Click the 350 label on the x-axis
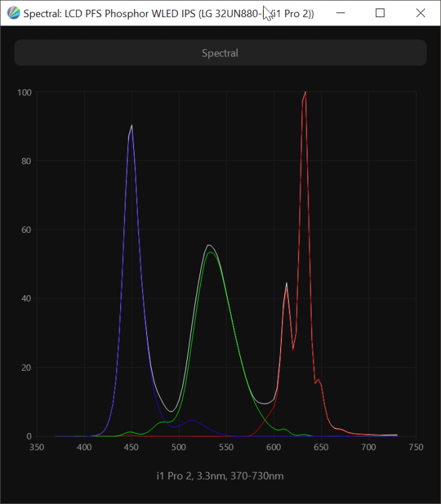Image resolution: width=441 pixels, height=504 pixels. pyautogui.click(x=37, y=447)
